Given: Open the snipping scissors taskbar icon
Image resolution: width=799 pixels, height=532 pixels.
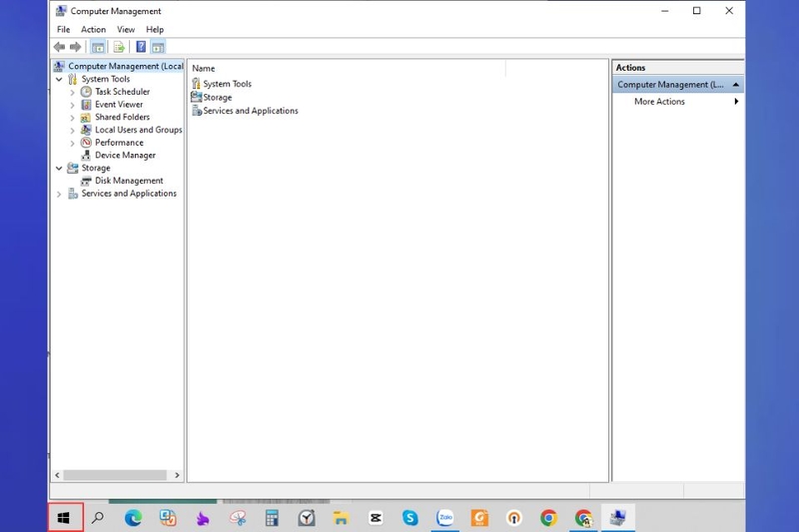Looking at the screenshot, I should pyautogui.click(x=238, y=518).
